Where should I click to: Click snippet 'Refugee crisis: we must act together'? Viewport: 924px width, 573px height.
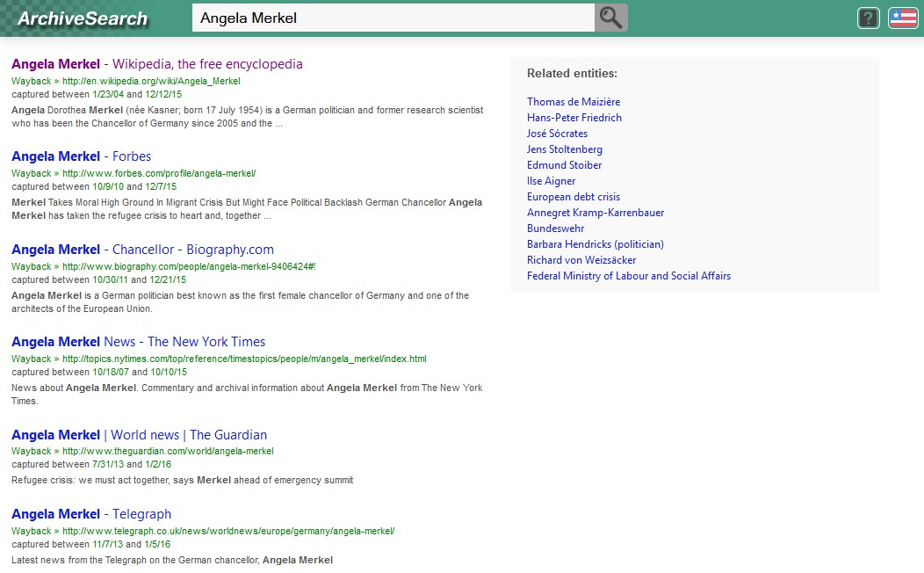point(182,481)
